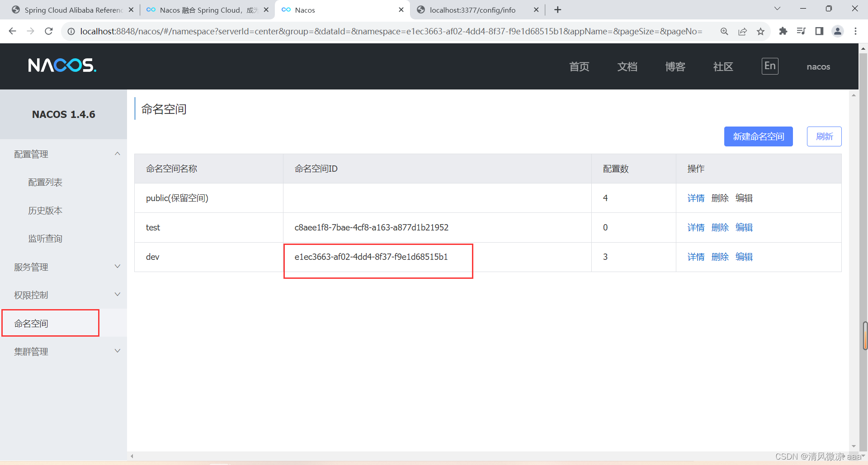Switch language with the En button
The height and width of the screenshot is (465, 868).
770,66
